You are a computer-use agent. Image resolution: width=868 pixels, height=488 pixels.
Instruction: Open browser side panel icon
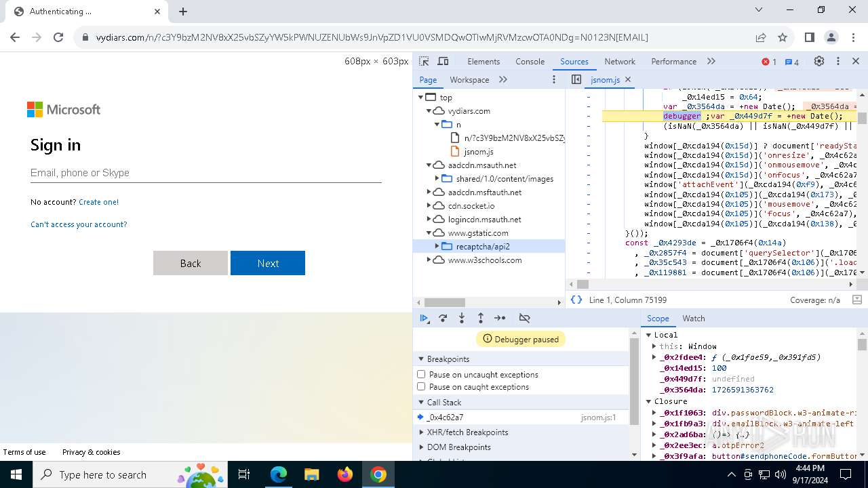[809, 37]
